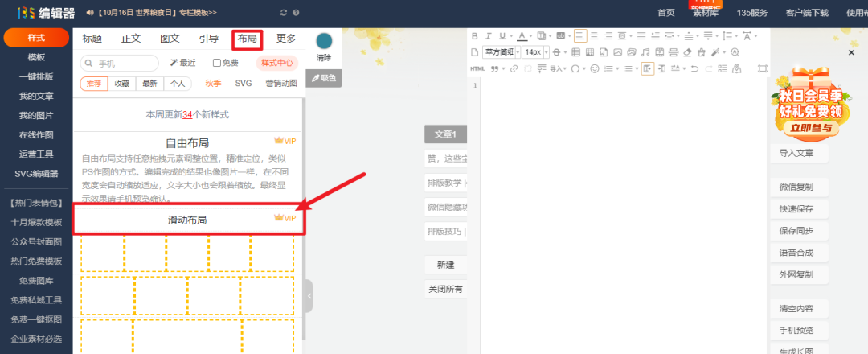Viewport: 868px width, 354px height.
Task: Expand the blockquote dropdown arrow
Action: click(503, 68)
